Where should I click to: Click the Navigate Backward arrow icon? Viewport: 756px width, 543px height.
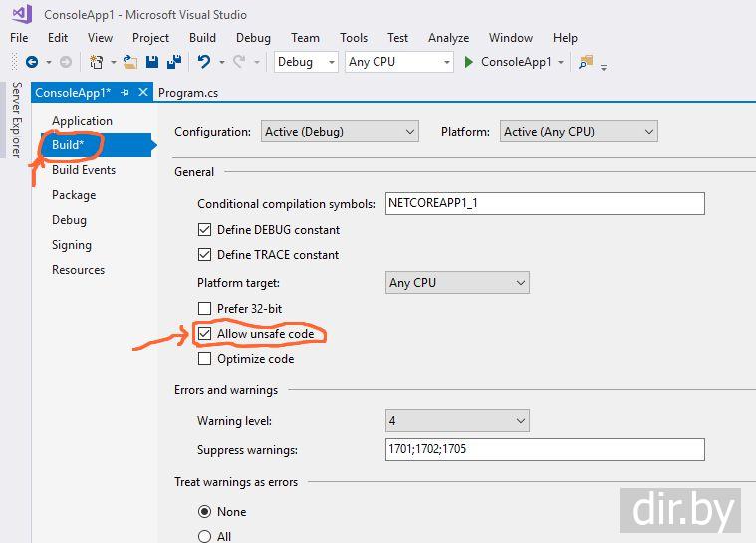pyautogui.click(x=31, y=62)
